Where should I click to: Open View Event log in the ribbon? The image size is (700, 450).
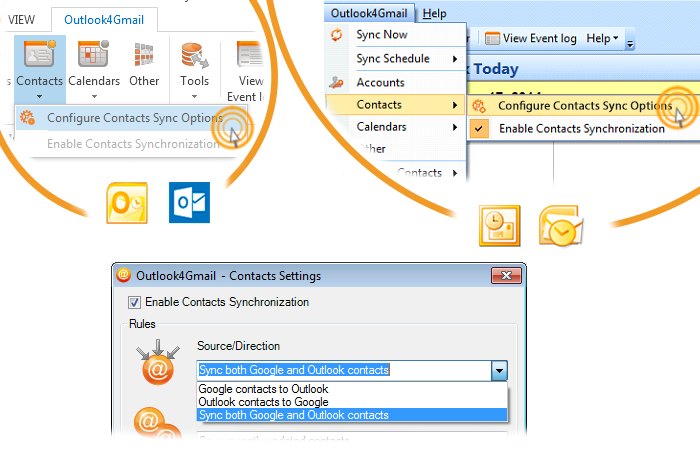click(248, 71)
